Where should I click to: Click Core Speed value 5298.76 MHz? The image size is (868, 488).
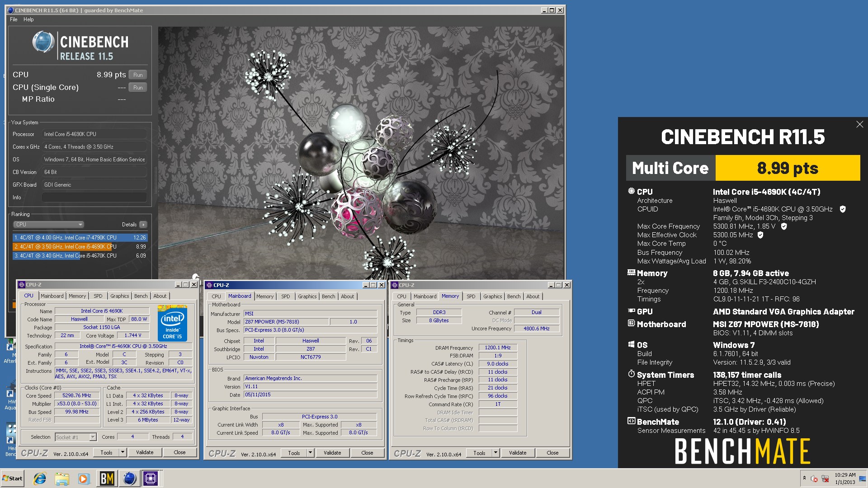tap(77, 395)
